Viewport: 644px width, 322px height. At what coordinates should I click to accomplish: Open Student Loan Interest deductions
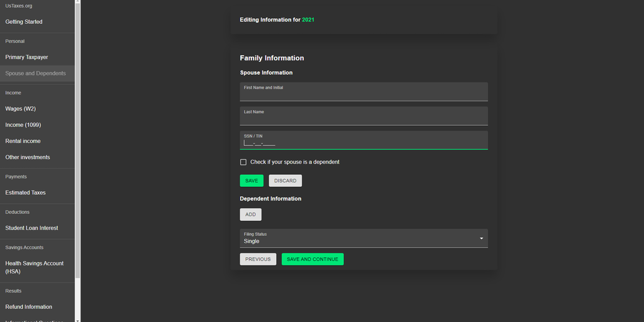pos(32,228)
